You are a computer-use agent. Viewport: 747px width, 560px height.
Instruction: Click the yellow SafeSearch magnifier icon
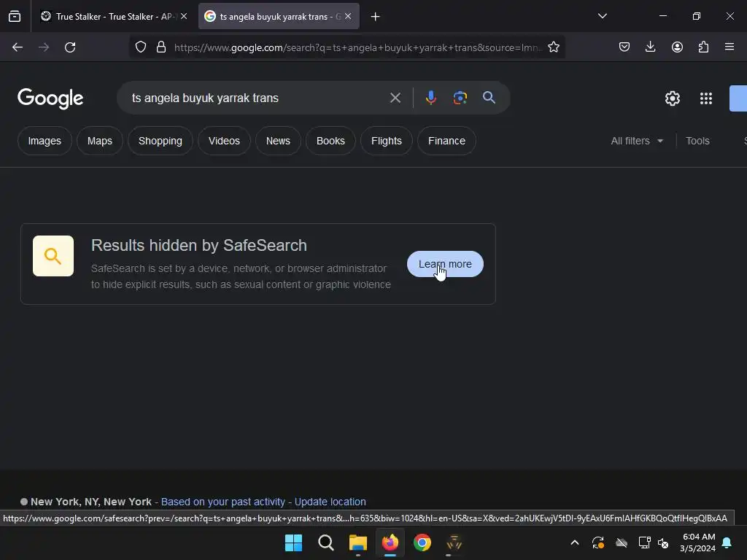[53, 256]
